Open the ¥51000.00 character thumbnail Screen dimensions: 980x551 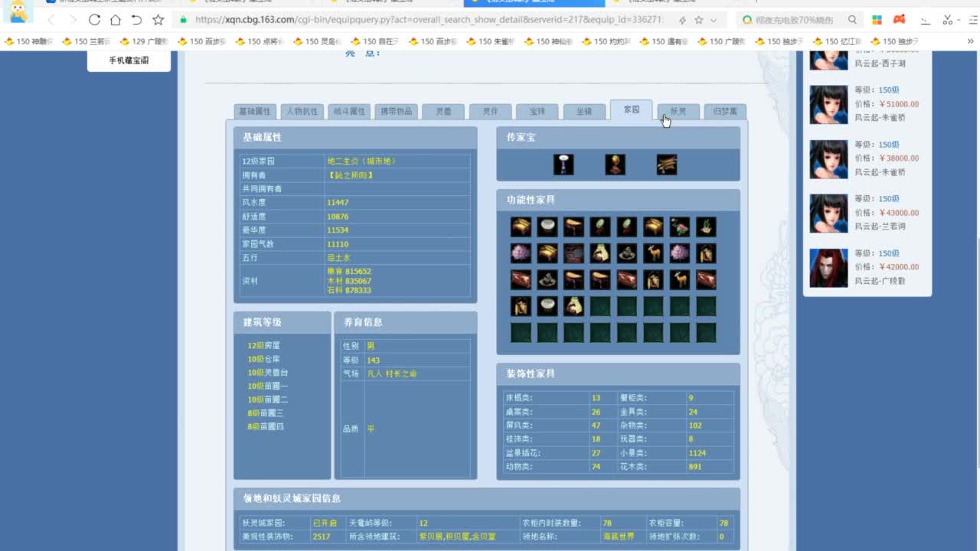point(829,104)
